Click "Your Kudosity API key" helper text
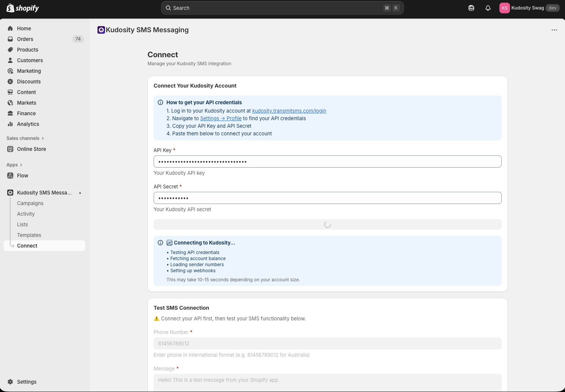The width and height of the screenshot is (565, 392). coord(179,173)
